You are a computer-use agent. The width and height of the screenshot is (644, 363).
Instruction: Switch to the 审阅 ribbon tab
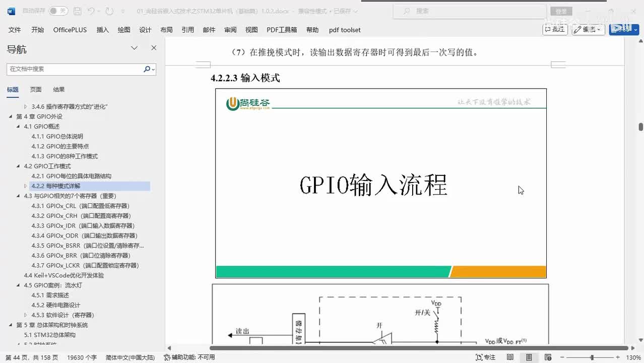point(230,30)
